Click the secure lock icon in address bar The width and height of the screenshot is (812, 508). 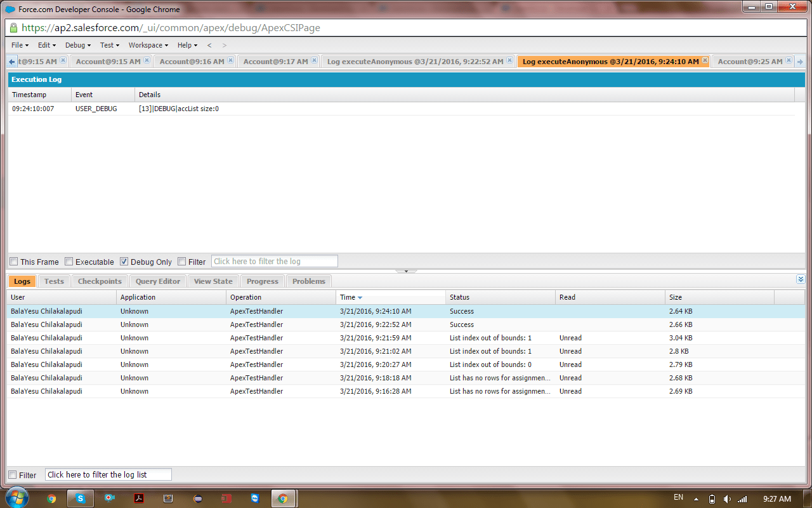(13, 28)
